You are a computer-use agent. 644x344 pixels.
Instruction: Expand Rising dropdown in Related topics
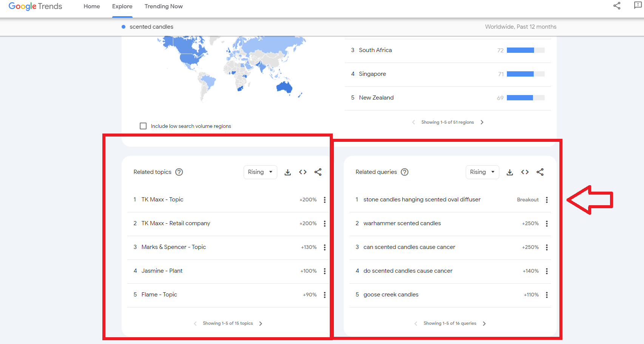coord(260,172)
